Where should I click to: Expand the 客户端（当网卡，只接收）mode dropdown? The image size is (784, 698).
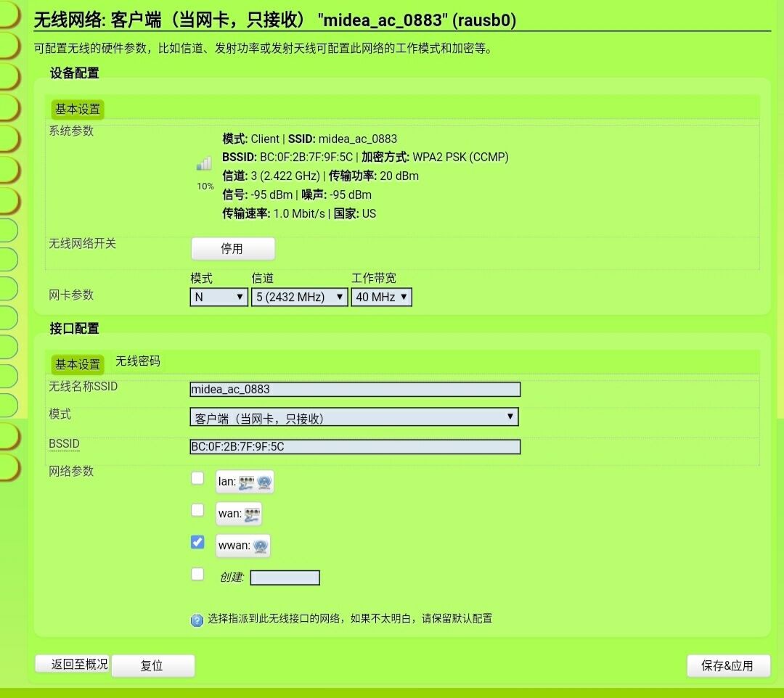(354, 417)
